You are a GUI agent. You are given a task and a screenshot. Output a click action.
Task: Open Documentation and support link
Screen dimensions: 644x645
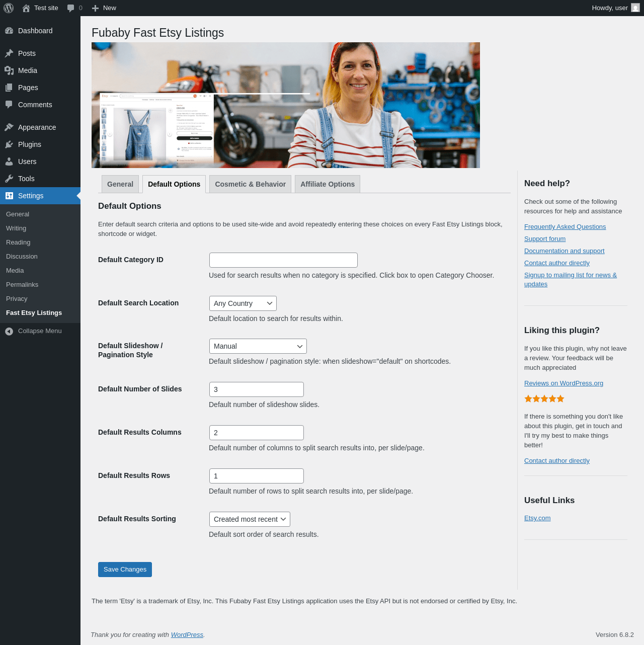click(x=565, y=251)
